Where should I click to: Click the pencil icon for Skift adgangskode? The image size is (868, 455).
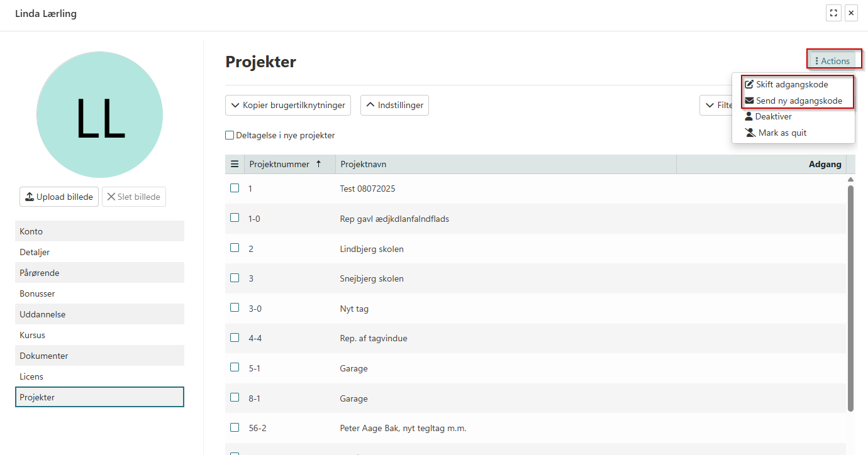[749, 84]
